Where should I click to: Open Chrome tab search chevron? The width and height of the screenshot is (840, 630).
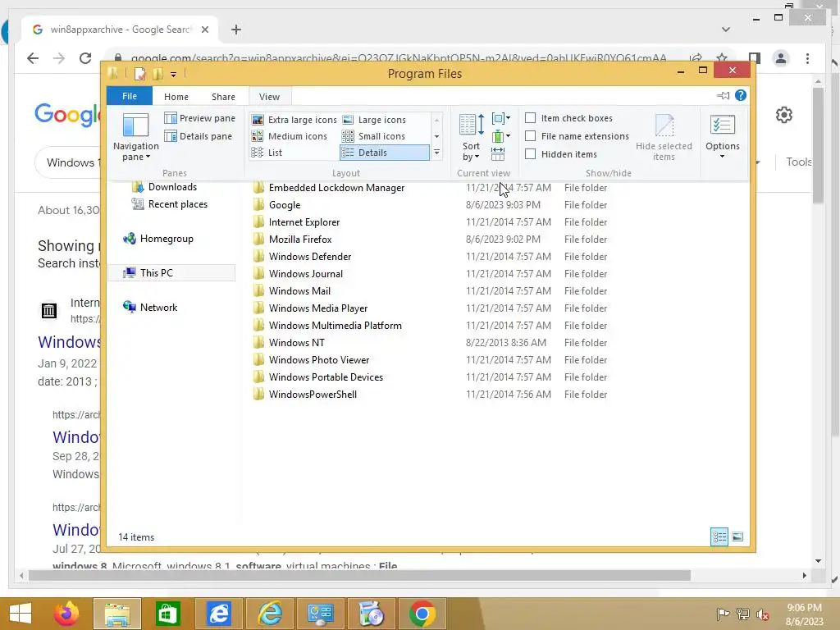tap(725, 30)
